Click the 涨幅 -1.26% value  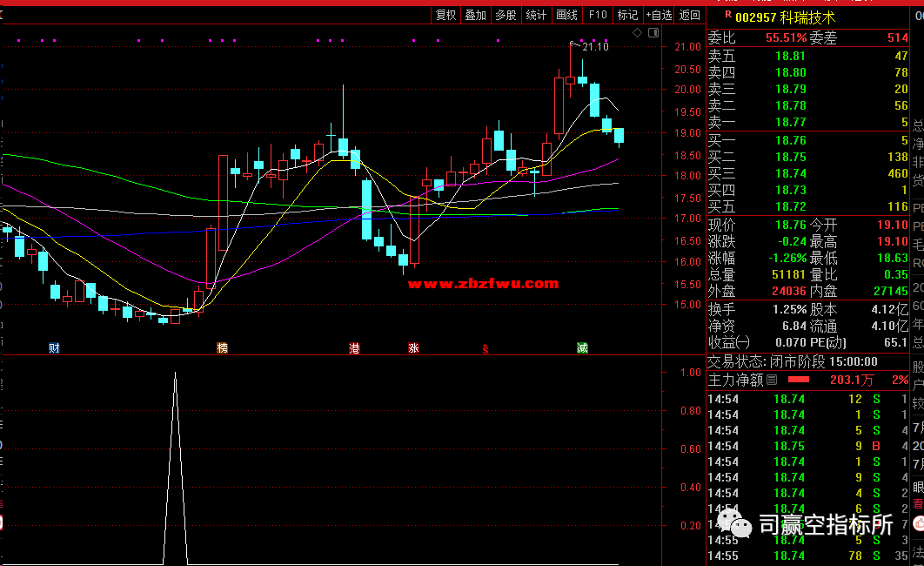787,259
